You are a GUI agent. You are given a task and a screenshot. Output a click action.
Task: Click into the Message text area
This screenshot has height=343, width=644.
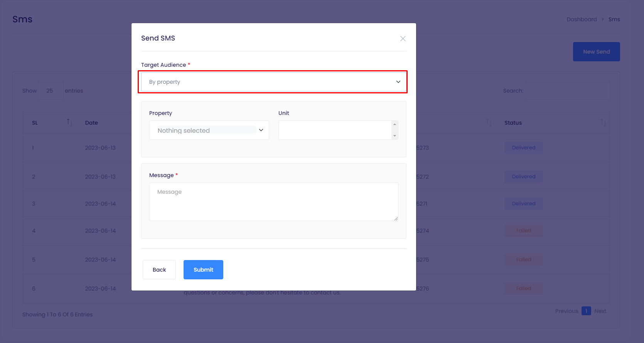[x=273, y=201]
